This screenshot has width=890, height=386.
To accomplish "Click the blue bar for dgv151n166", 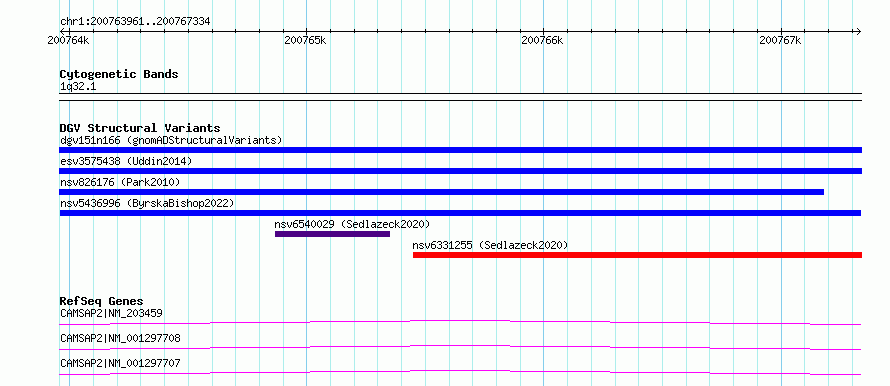I will point(460,150).
